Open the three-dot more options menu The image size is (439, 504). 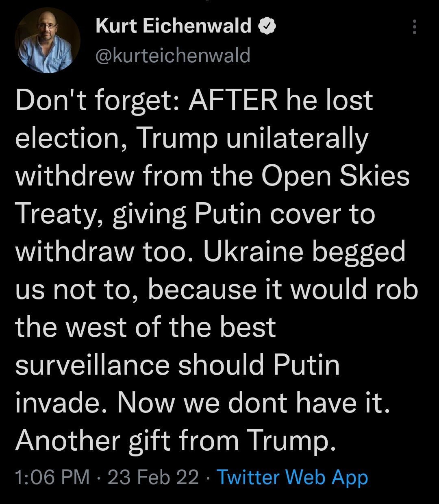click(x=414, y=27)
